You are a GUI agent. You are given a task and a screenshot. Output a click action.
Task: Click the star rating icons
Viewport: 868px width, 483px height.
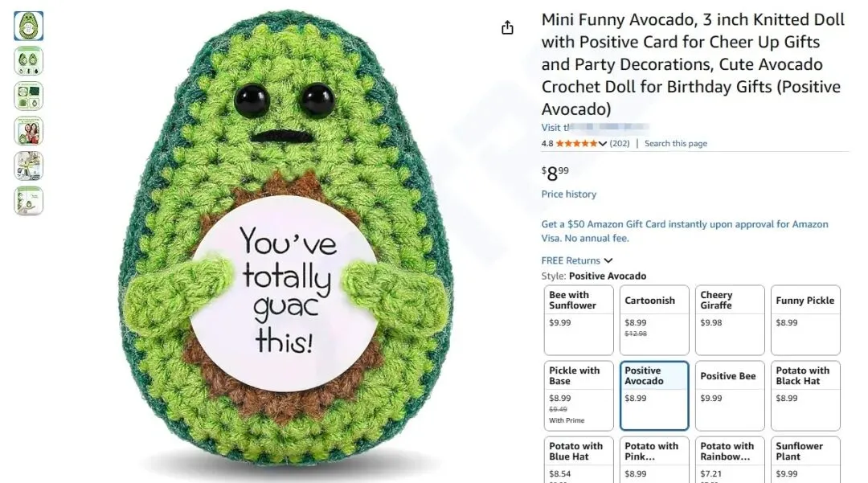point(576,144)
